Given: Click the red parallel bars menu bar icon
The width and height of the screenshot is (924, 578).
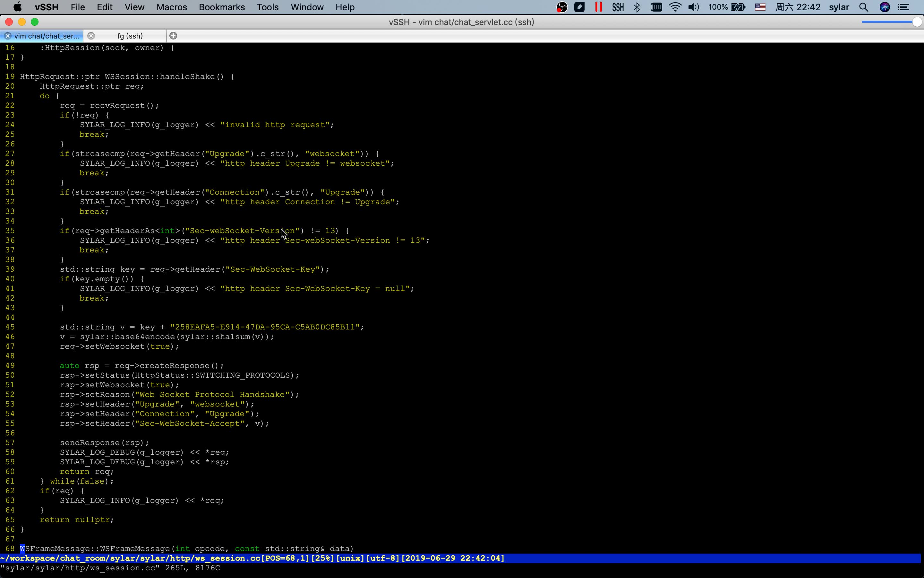Looking at the screenshot, I should pyautogui.click(x=598, y=7).
